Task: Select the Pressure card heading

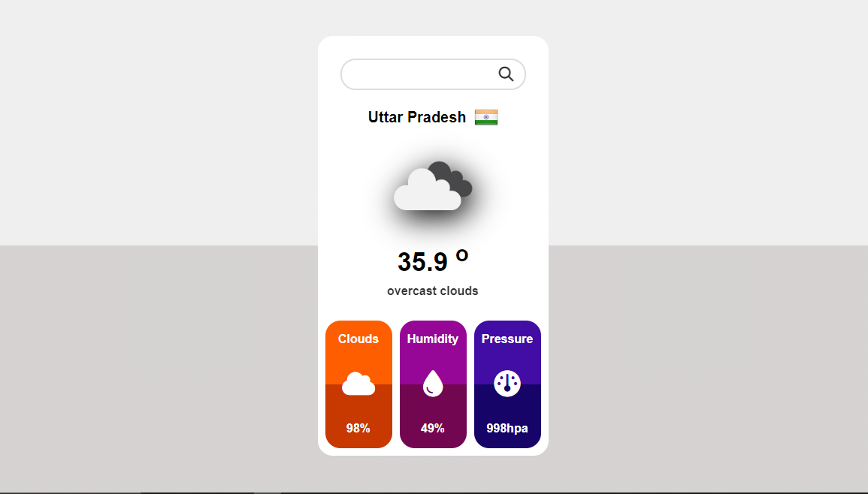Action: point(507,339)
